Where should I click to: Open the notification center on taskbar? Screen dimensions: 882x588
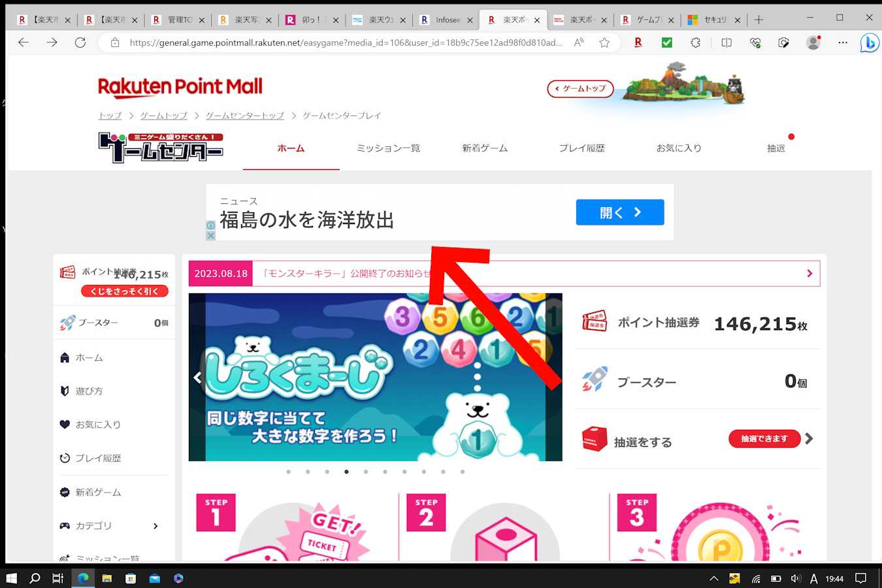click(861, 578)
